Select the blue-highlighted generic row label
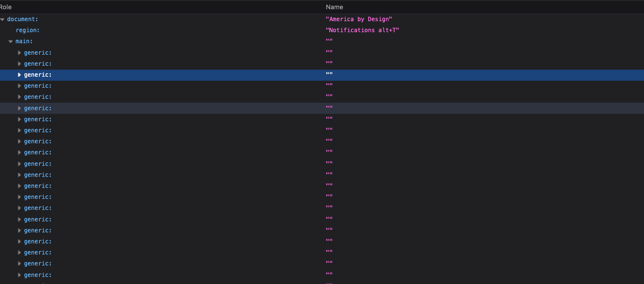 pyautogui.click(x=38, y=75)
